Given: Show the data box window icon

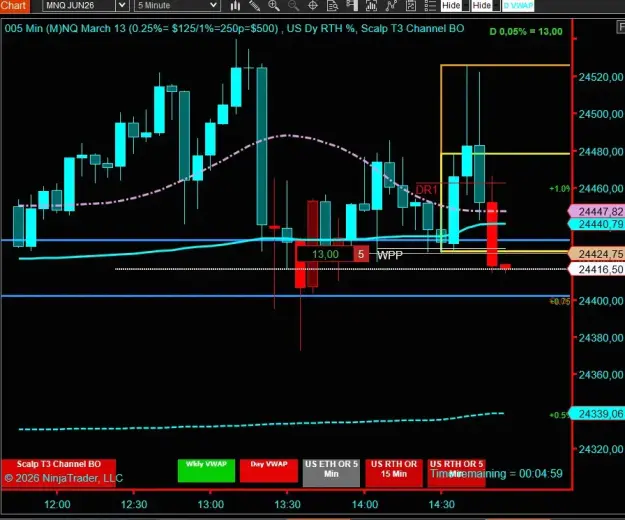Looking at the screenshot, I should [x=332, y=6].
